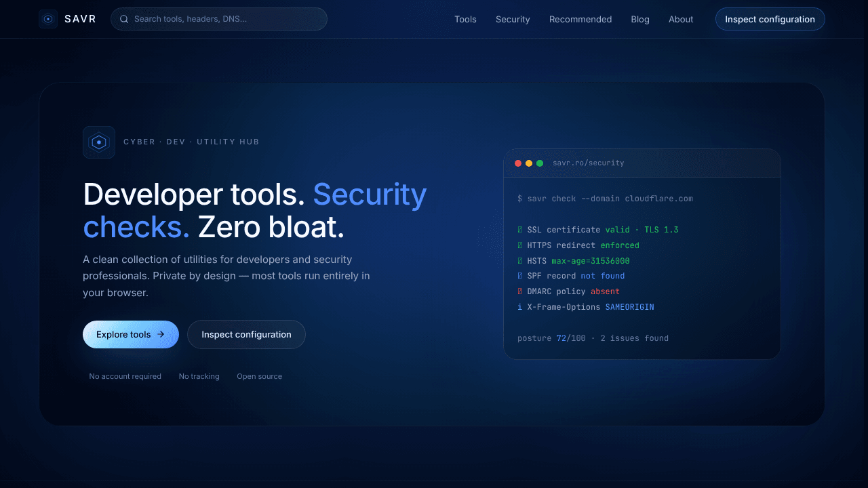Click the 'Open source' text

(260, 376)
